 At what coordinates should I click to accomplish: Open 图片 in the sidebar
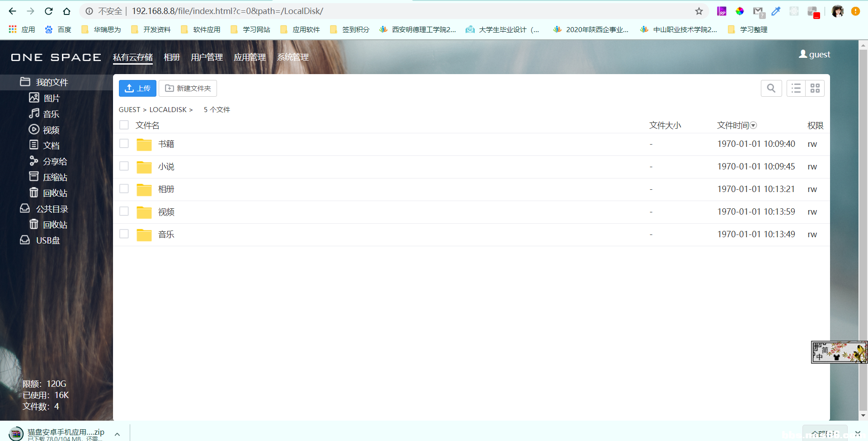pos(44,98)
